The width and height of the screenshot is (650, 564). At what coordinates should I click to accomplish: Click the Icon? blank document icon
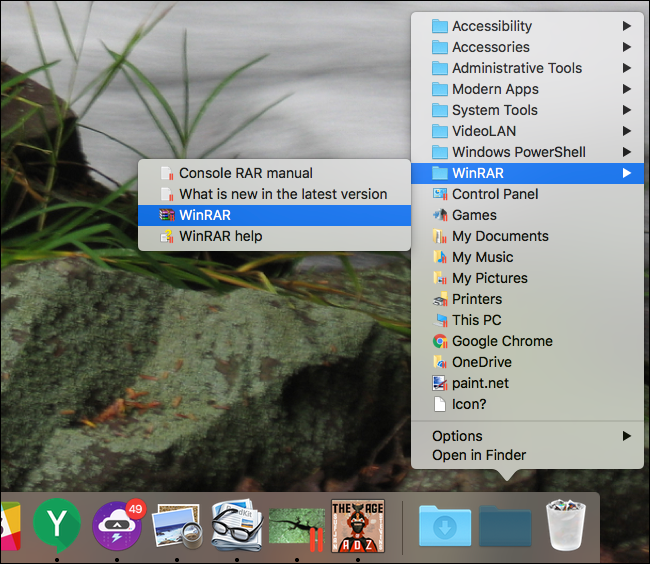pos(439,404)
